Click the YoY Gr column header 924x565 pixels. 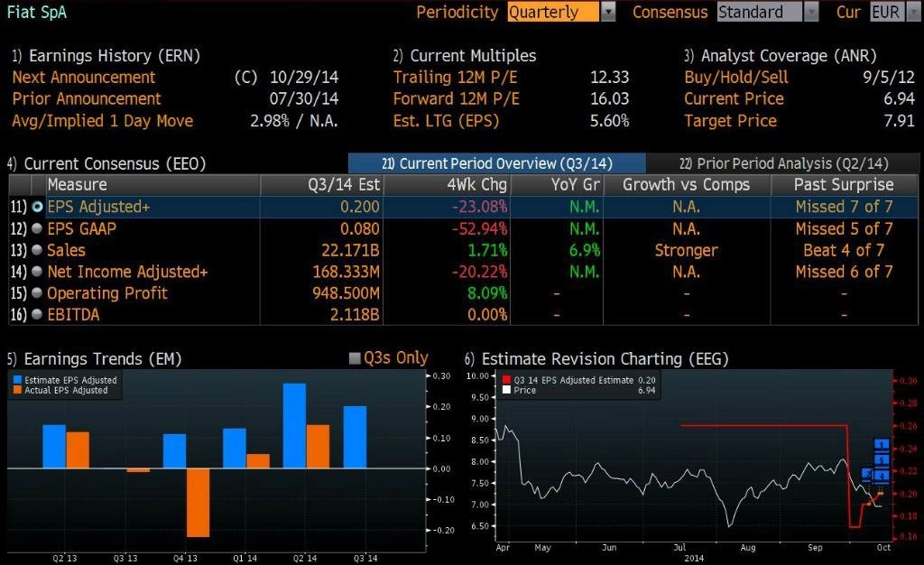click(557, 185)
